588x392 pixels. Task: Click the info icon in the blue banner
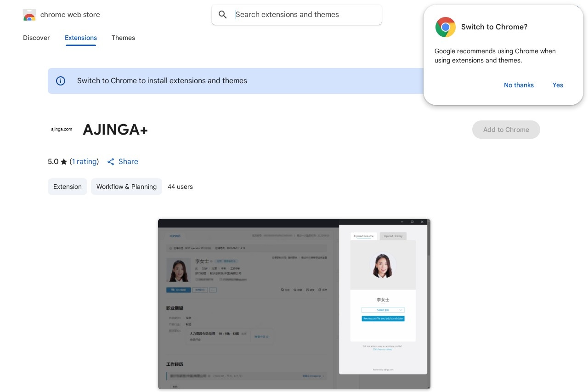[61, 81]
